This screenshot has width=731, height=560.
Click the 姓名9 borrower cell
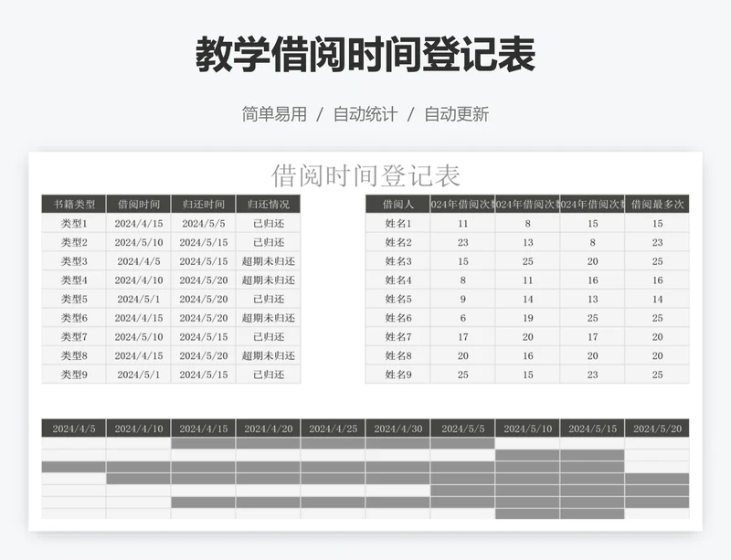(x=398, y=375)
